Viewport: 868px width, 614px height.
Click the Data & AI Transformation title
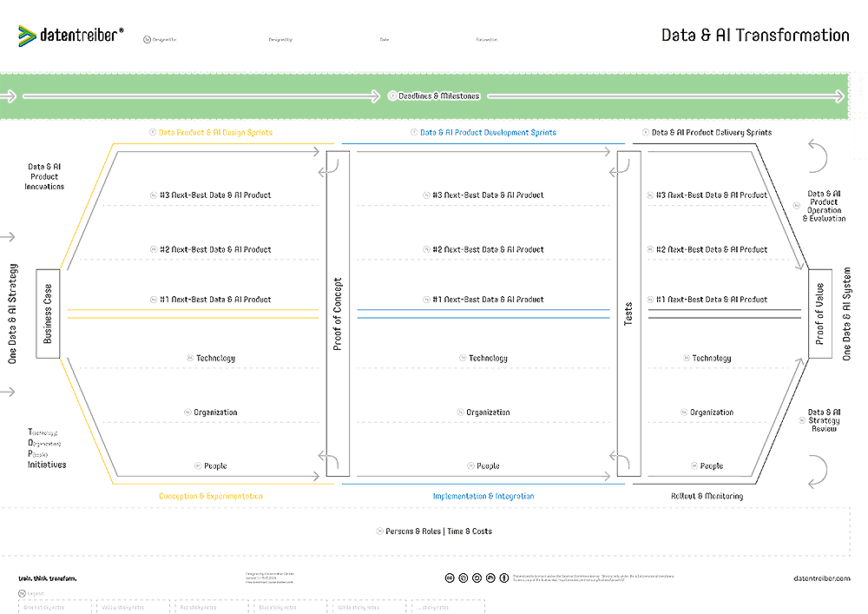coord(755,36)
